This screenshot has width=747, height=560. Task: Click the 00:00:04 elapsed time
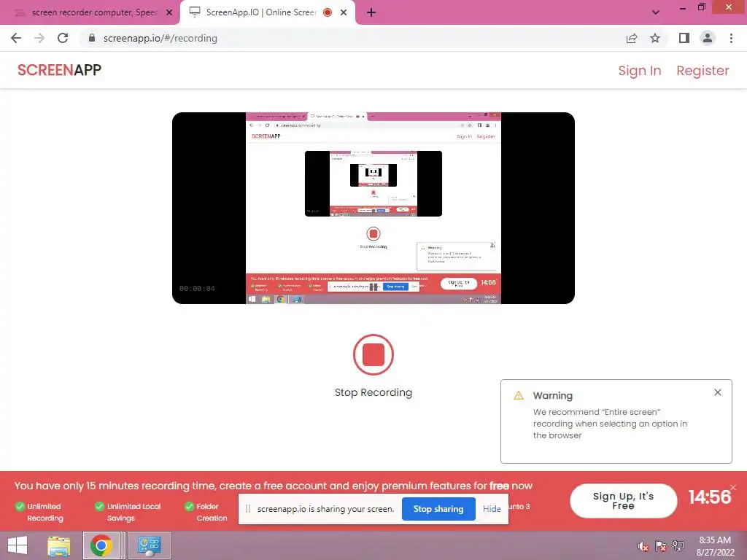click(x=197, y=289)
